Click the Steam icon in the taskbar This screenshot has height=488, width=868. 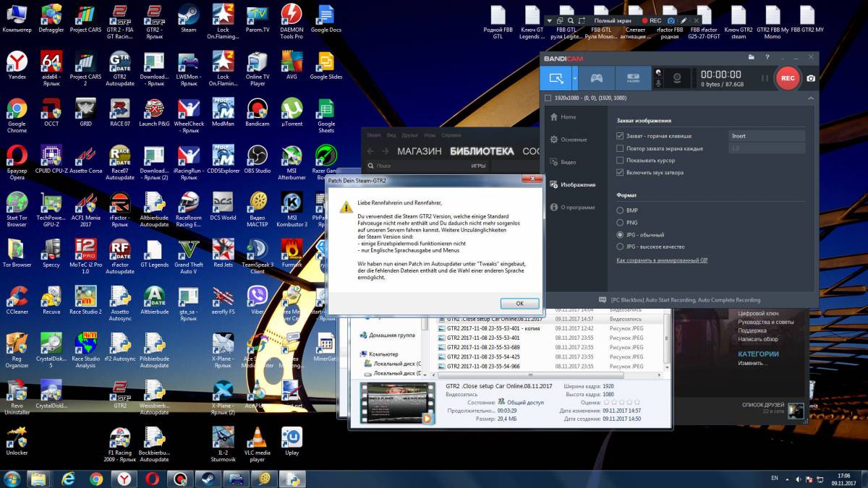[x=207, y=479]
